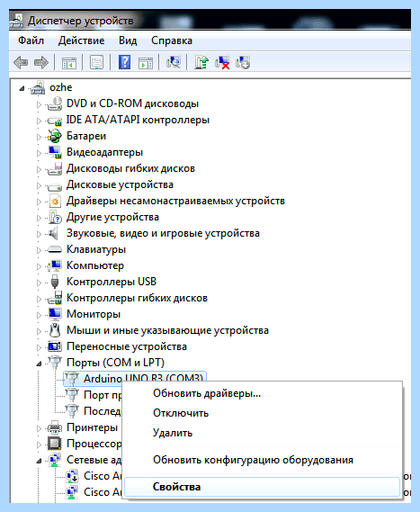Open the Справка menu
The height and width of the screenshot is (512, 420).
tap(172, 40)
